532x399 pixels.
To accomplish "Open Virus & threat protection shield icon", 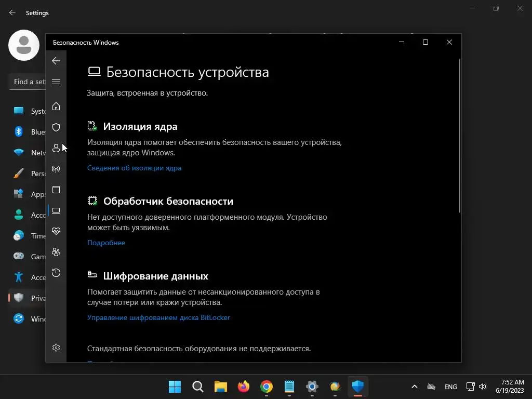I will pos(56,127).
